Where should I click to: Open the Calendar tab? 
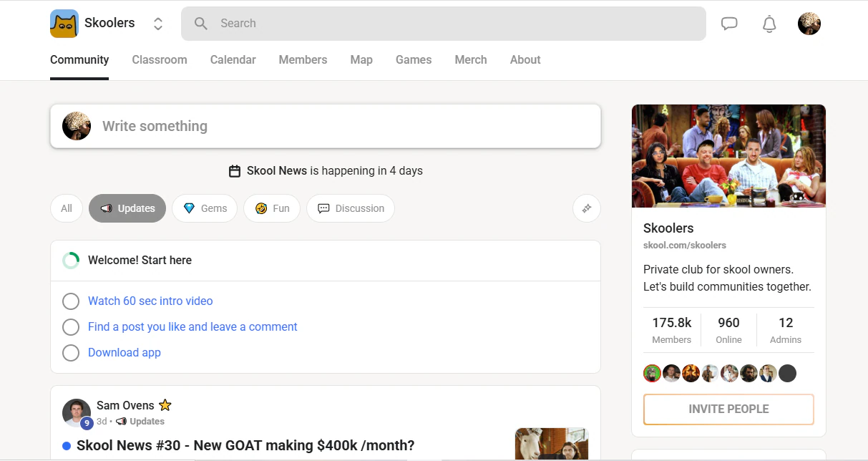click(x=233, y=60)
